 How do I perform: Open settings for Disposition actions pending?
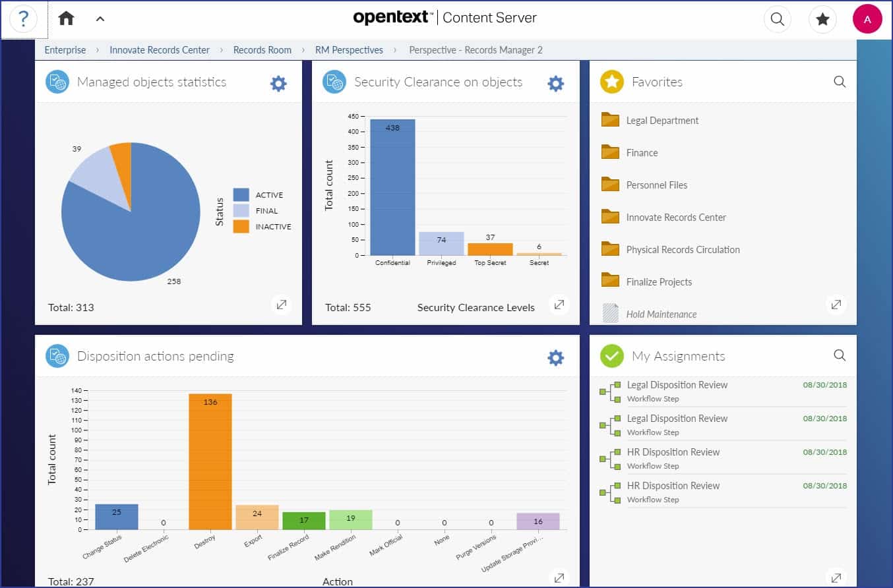(x=555, y=357)
